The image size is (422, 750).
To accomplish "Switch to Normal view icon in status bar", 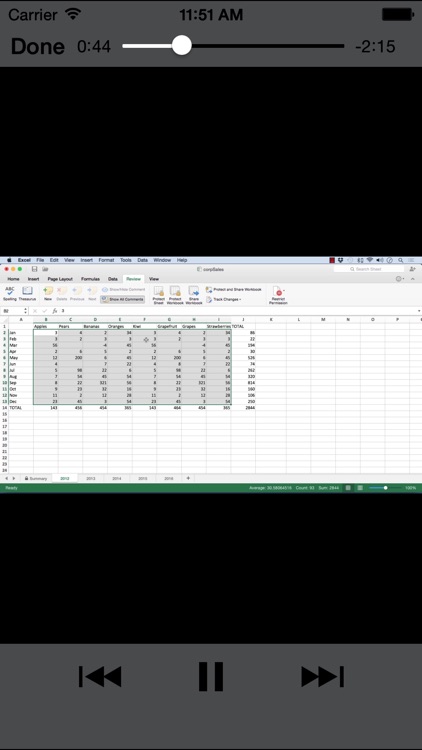I will tap(348, 488).
